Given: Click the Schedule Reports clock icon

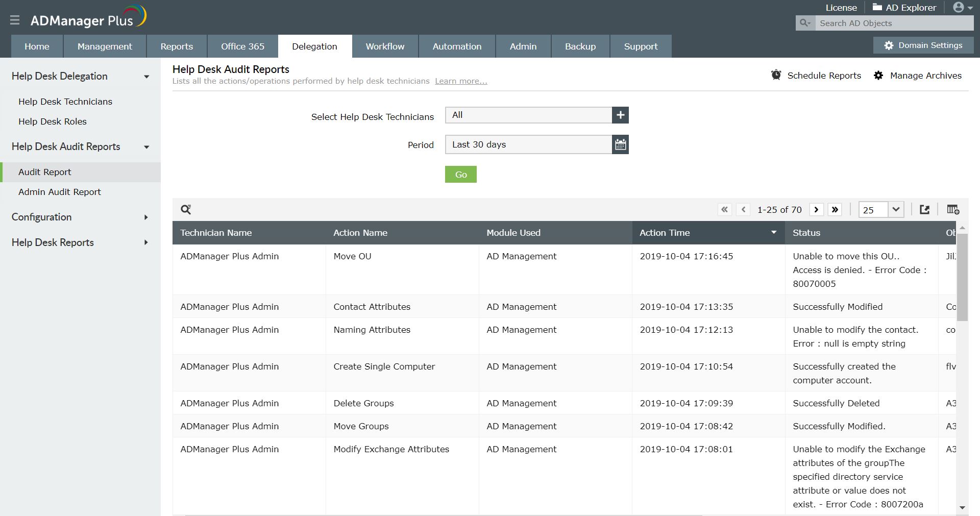Looking at the screenshot, I should [776, 75].
